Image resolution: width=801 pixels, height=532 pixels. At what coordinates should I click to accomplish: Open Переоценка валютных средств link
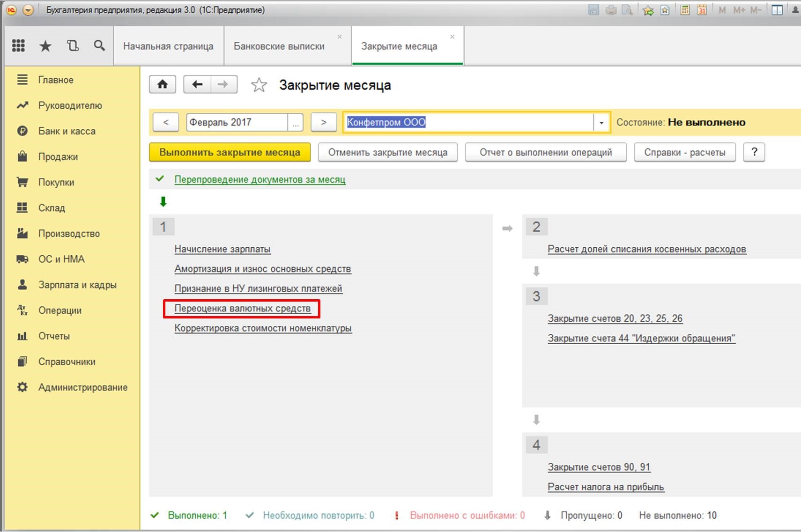[242, 309]
